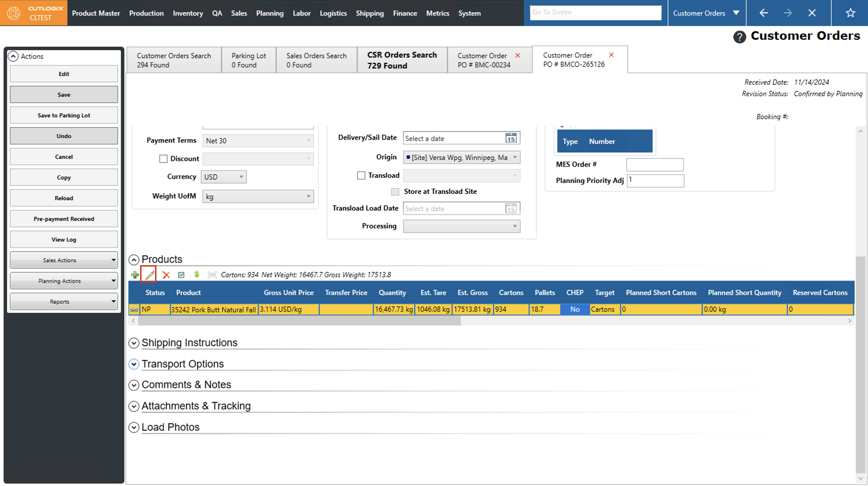Click the chain link icon on product row
The width and height of the screenshot is (868, 486).
[x=134, y=309]
